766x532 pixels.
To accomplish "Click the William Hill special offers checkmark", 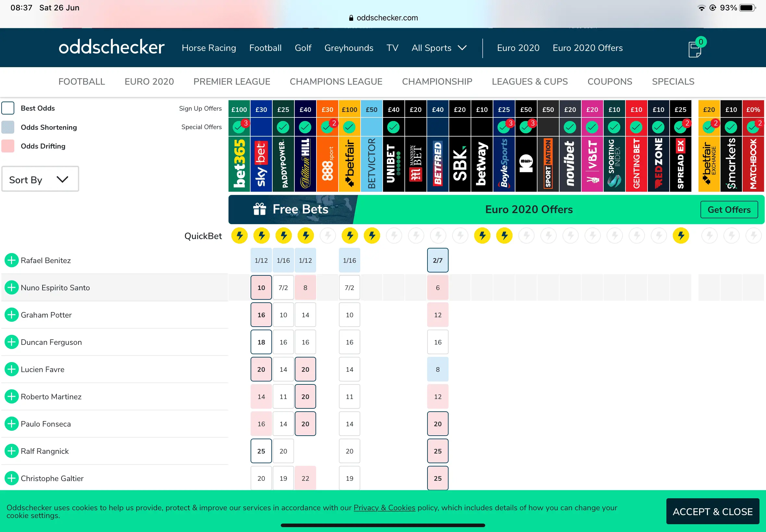I will tap(305, 127).
